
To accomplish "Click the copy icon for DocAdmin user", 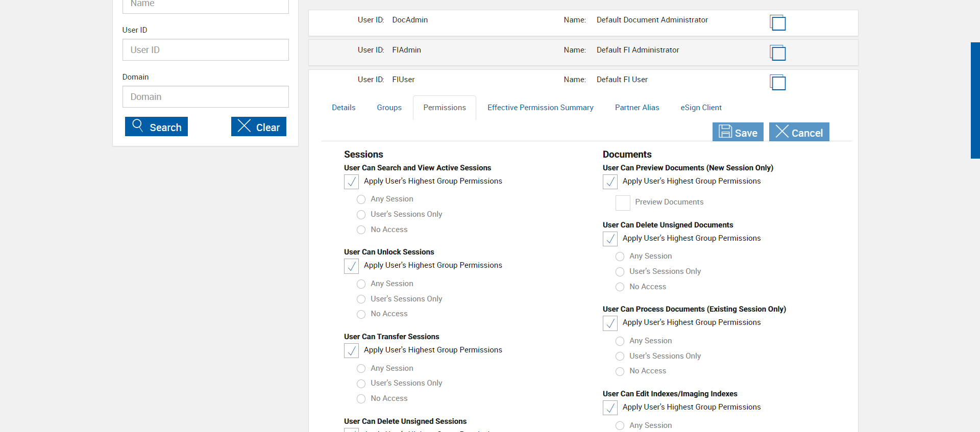I will (x=777, y=23).
